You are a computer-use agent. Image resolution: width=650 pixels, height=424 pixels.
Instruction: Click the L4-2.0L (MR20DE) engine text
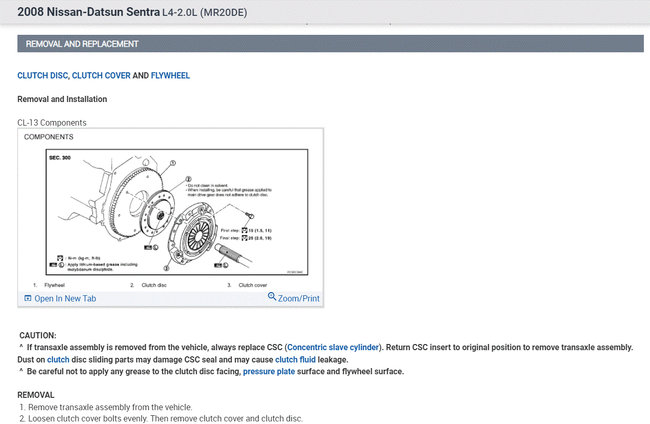click(204, 12)
